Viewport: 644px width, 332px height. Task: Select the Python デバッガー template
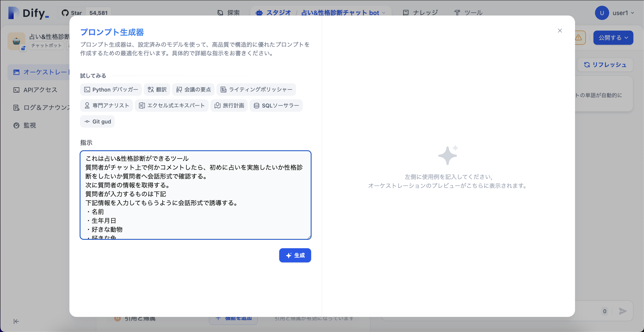(111, 90)
